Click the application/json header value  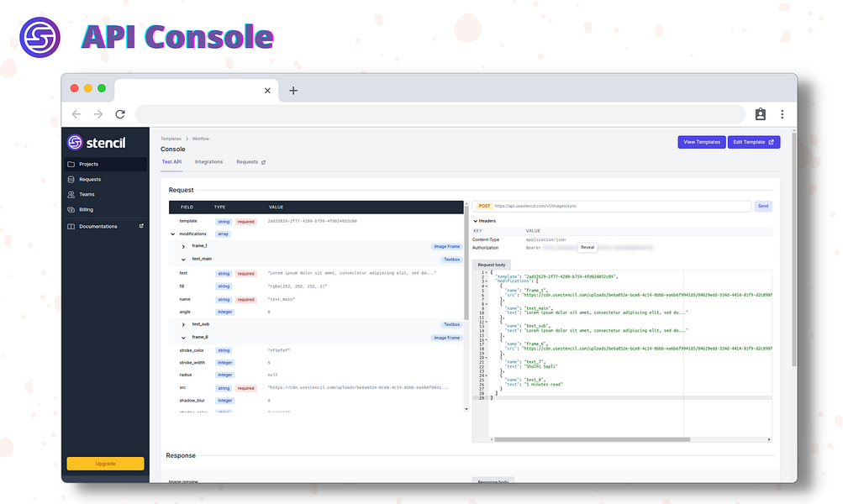[545, 239]
